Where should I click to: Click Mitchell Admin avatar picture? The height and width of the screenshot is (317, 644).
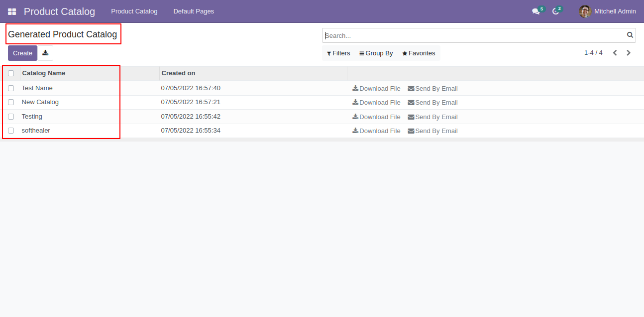[x=585, y=11]
